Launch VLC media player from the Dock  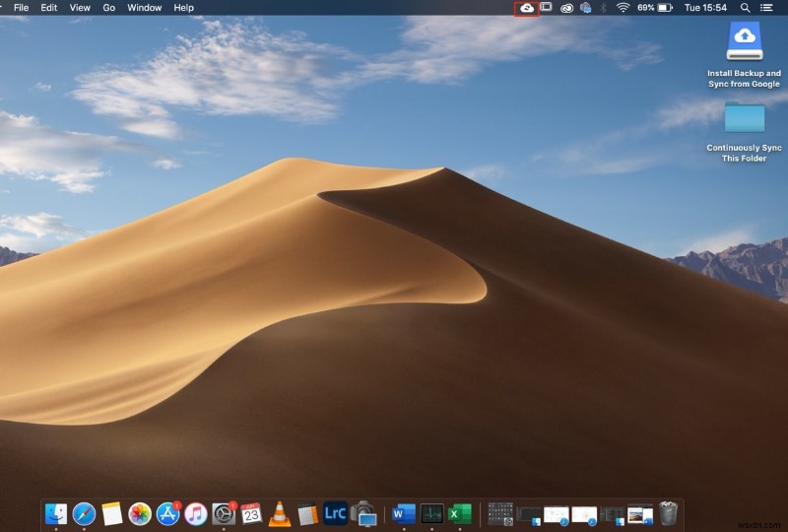click(x=280, y=514)
